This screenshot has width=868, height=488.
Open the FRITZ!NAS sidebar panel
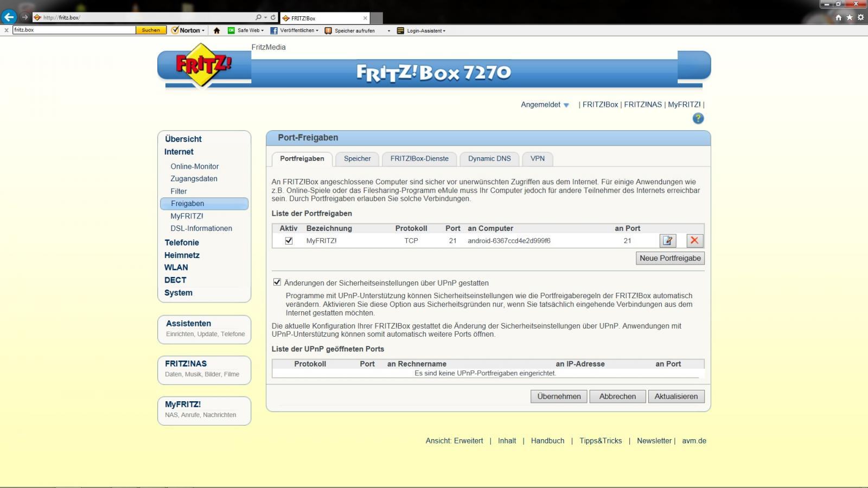point(205,370)
